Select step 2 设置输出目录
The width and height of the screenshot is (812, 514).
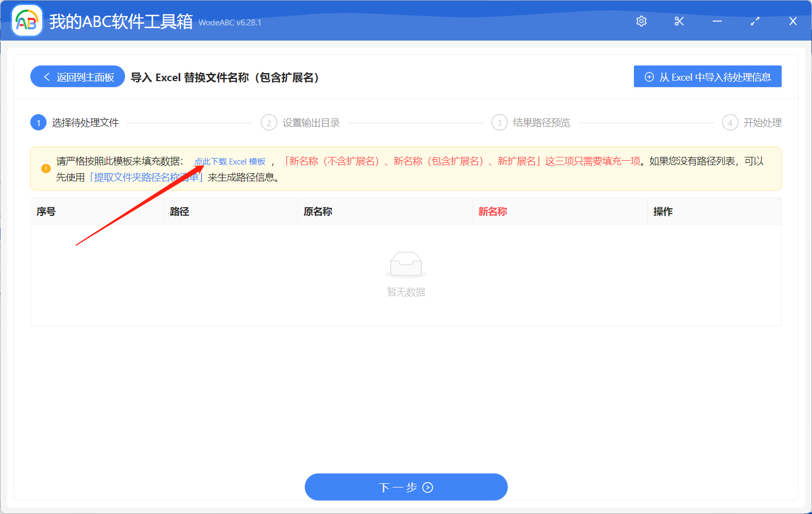(311, 122)
